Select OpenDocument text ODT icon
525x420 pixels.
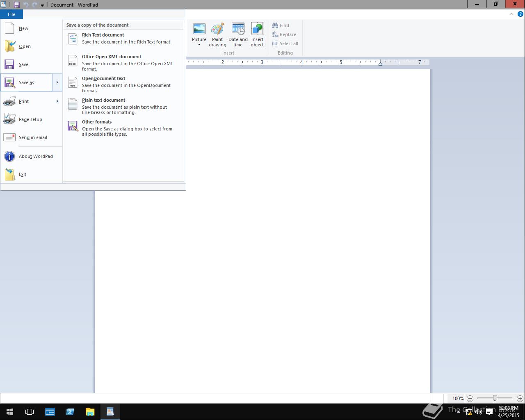pyautogui.click(x=73, y=82)
